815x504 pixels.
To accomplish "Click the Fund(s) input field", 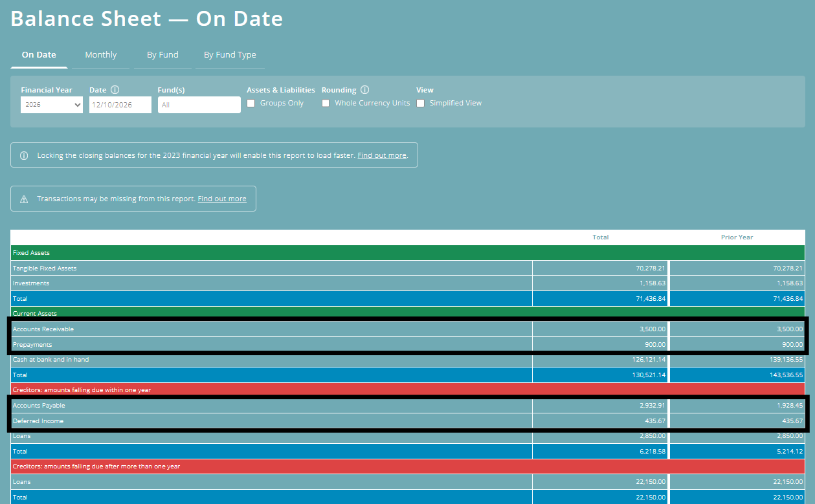I will (199, 105).
